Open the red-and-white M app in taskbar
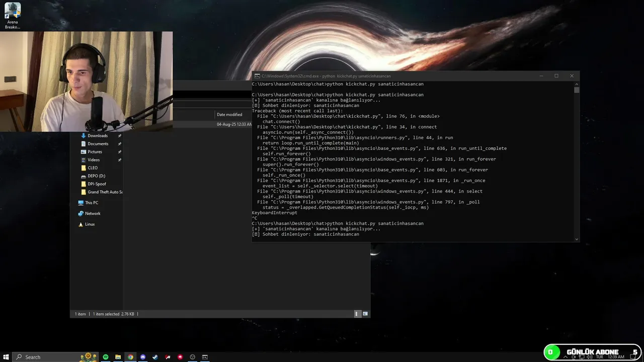This screenshot has height=362, width=644. point(168,357)
